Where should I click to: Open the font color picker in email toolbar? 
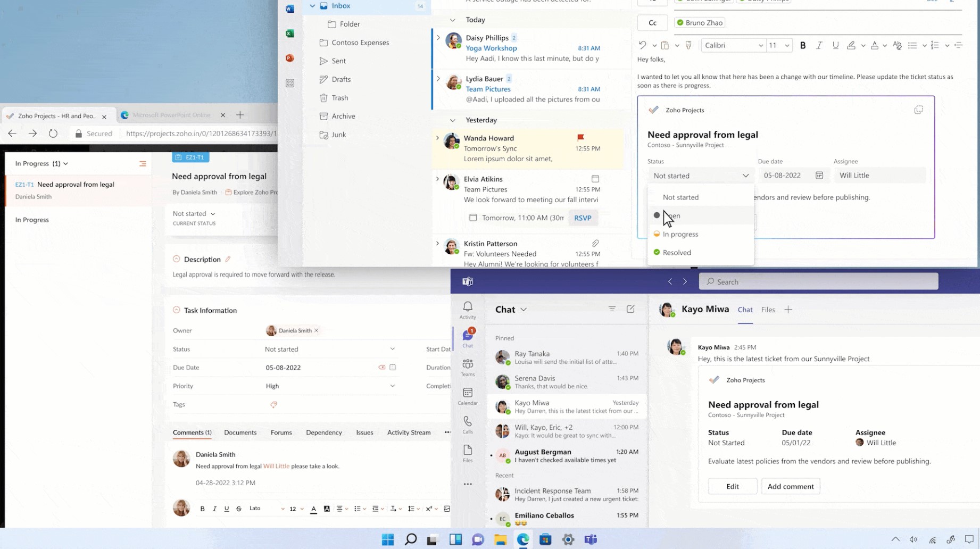(875, 46)
